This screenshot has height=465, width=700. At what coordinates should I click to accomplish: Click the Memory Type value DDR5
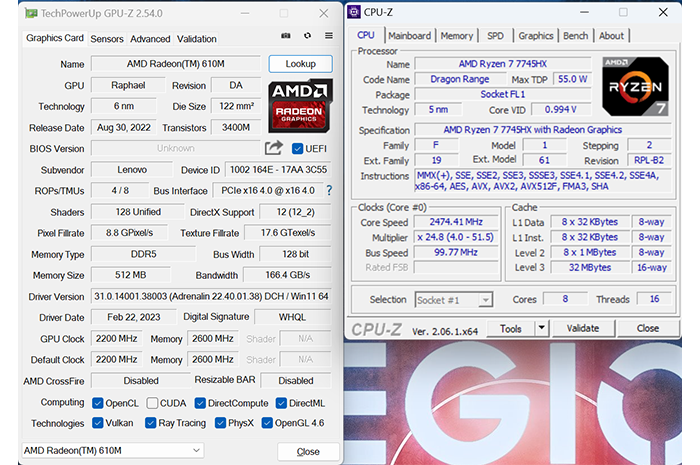(x=143, y=254)
